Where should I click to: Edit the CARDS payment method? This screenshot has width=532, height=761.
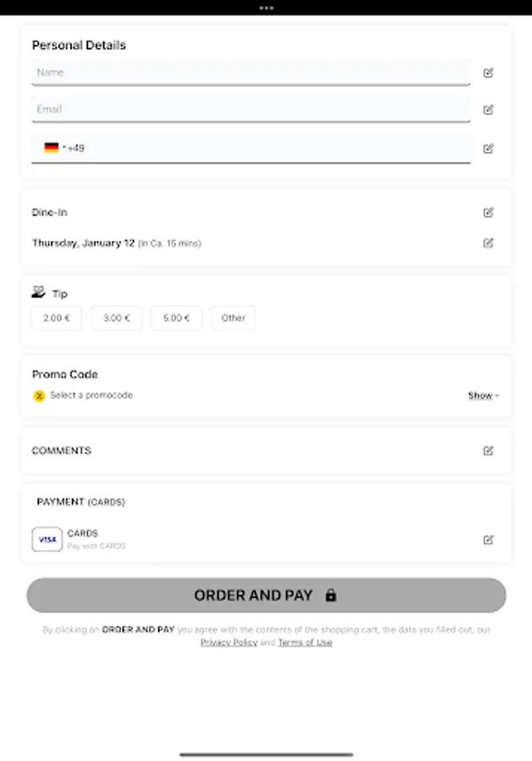click(488, 539)
